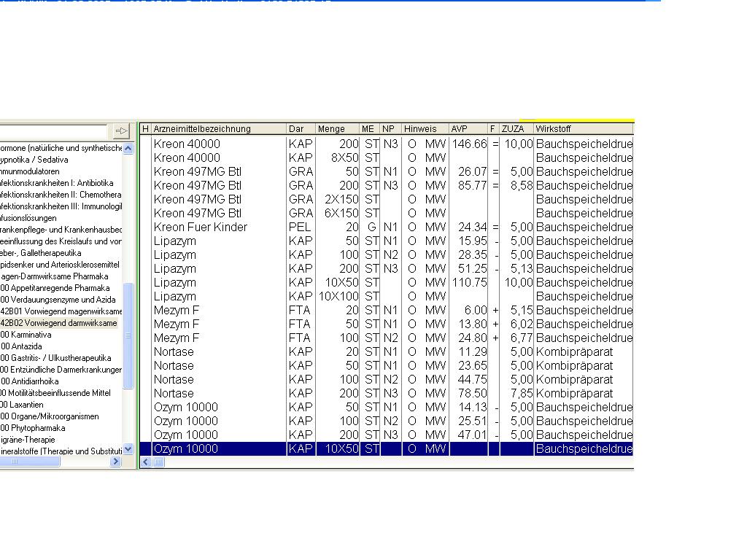Click Kombipräparat in Nortase row priced 44.75
The image size is (747, 560).
point(575,379)
